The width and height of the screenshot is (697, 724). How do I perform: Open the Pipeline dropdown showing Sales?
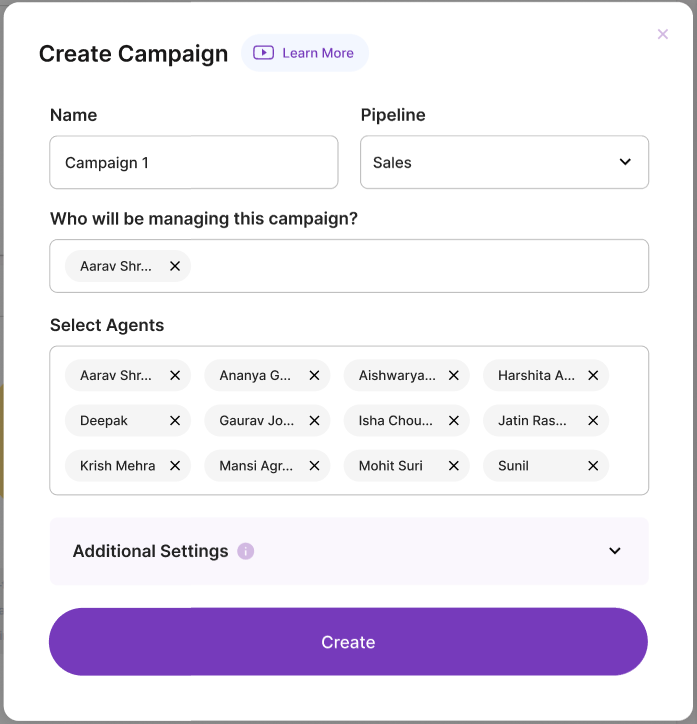click(x=504, y=162)
